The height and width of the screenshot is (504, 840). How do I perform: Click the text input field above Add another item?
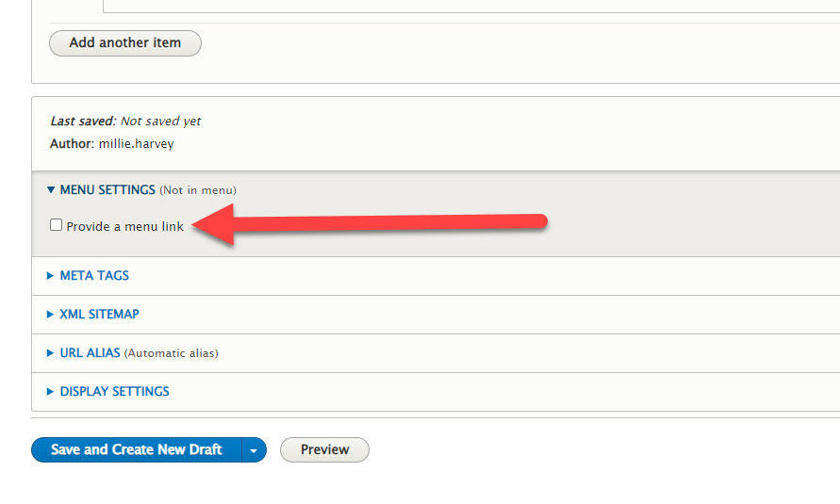(471, 6)
